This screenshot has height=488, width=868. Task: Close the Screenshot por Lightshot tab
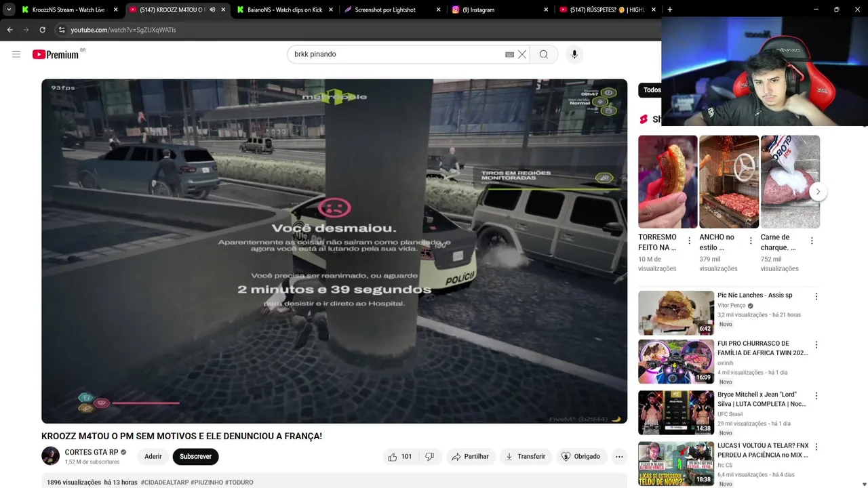point(438,9)
